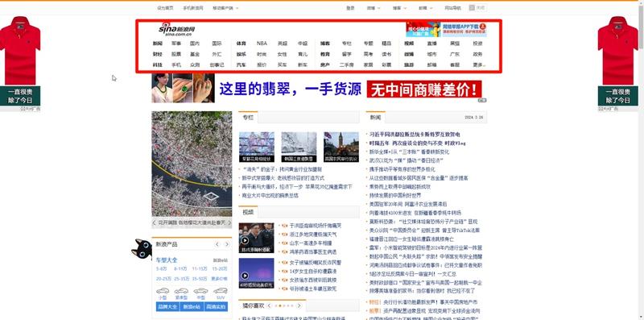Open the middle 专栏 snowy scene thumbnail

coord(299,147)
